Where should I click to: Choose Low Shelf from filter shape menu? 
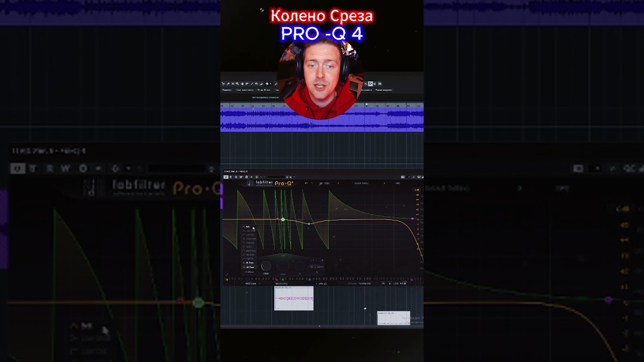click(x=248, y=231)
